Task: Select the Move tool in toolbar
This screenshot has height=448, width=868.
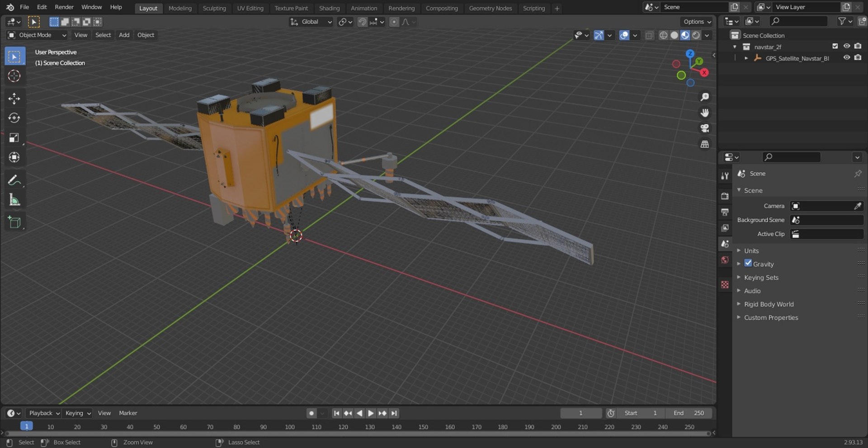Action: click(14, 99)
